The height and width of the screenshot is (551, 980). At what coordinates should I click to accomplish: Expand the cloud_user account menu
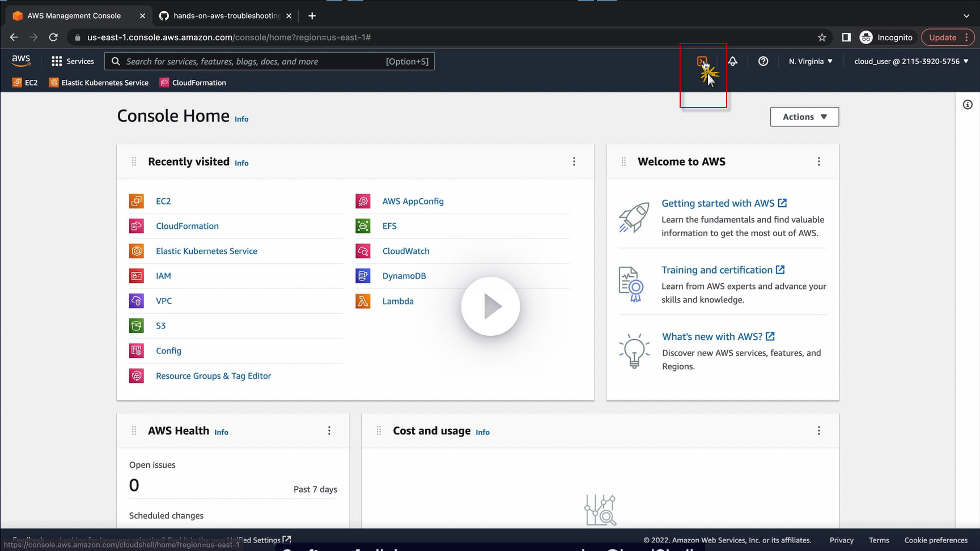point(911,61)
